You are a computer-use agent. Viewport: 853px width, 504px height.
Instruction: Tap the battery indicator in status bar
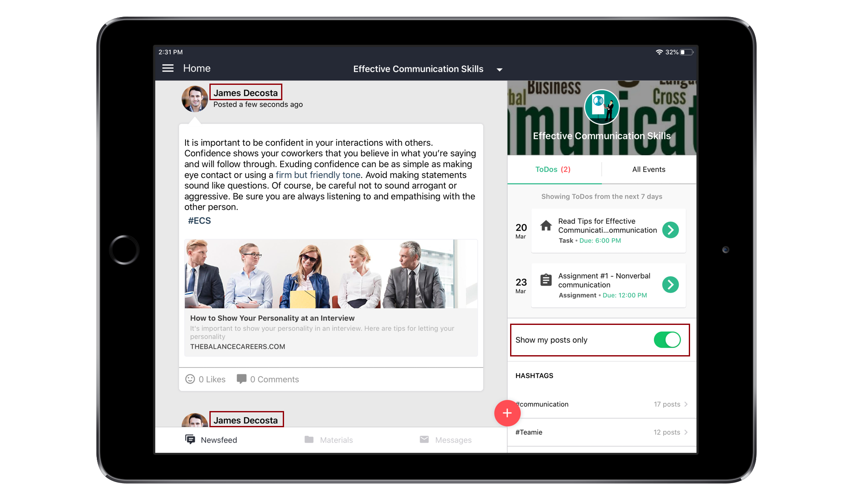point(687,52)
